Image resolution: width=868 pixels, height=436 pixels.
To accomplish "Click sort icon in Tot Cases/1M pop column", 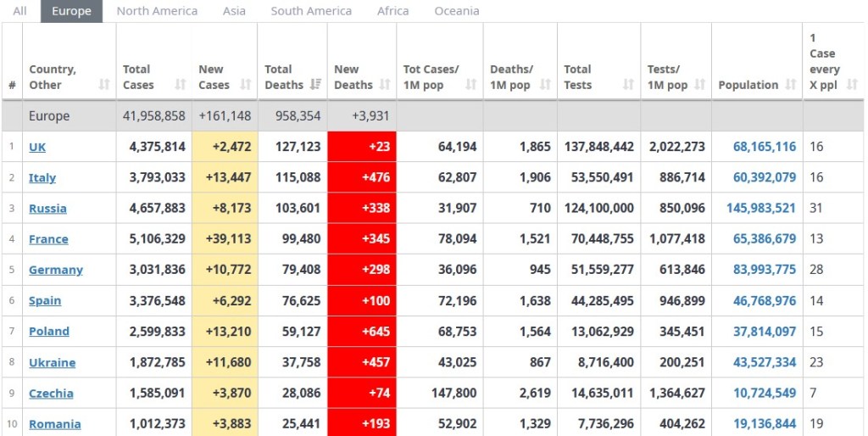I will click(x=472, y=85).
